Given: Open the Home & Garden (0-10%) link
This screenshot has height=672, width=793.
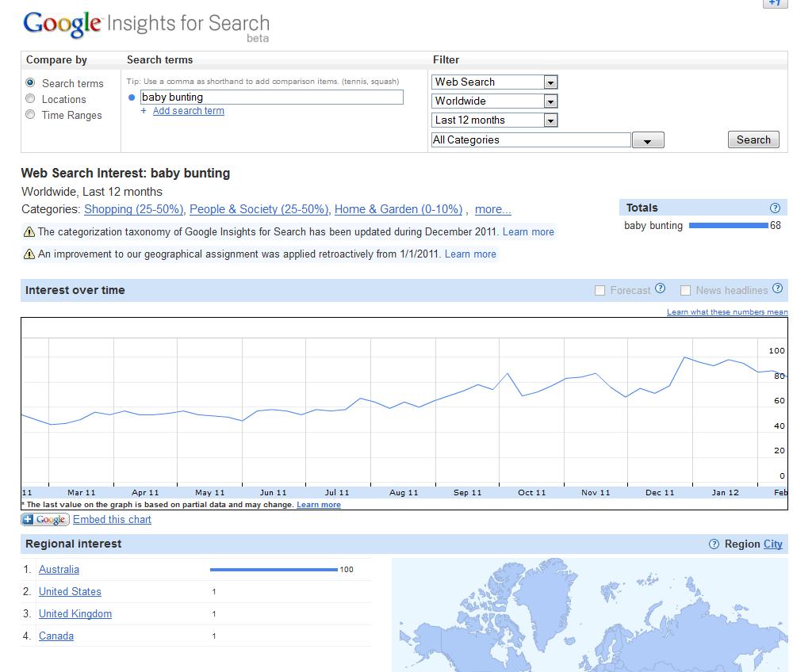Looking at the screenshot, I should [399, 209].
